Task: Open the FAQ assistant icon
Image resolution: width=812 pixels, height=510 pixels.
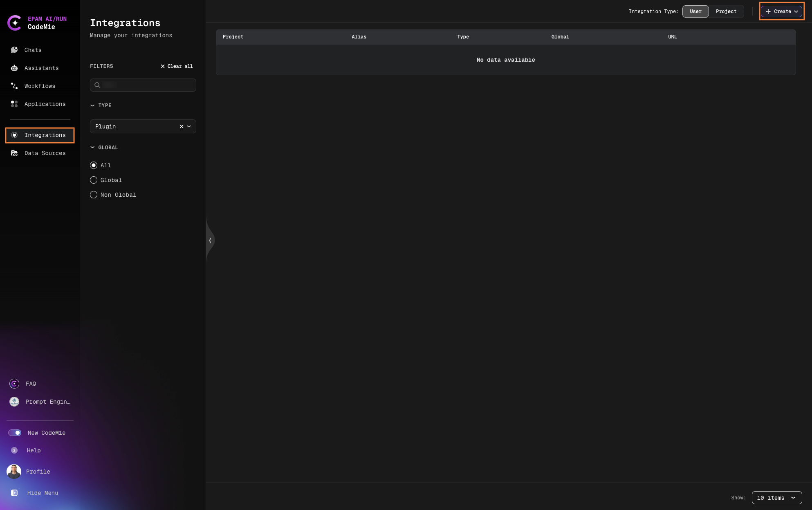Action: (14, 384)
